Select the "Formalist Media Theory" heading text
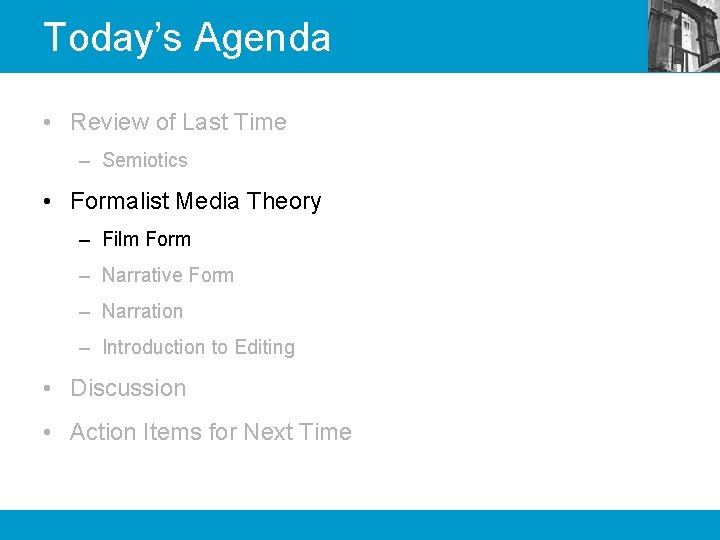Image resolution: width=720 pixels, height=540 pixels. [x=196, y=201]
